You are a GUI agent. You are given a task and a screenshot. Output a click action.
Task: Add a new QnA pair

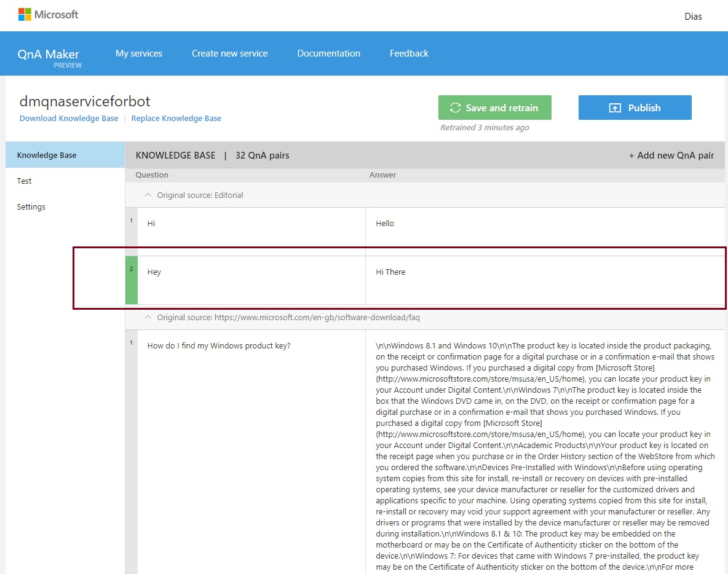tap(672, 155)
